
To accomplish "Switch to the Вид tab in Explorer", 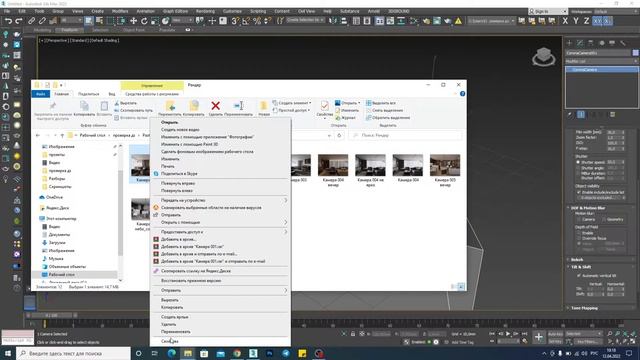I will pyautogui.click(x=111, y=94).
